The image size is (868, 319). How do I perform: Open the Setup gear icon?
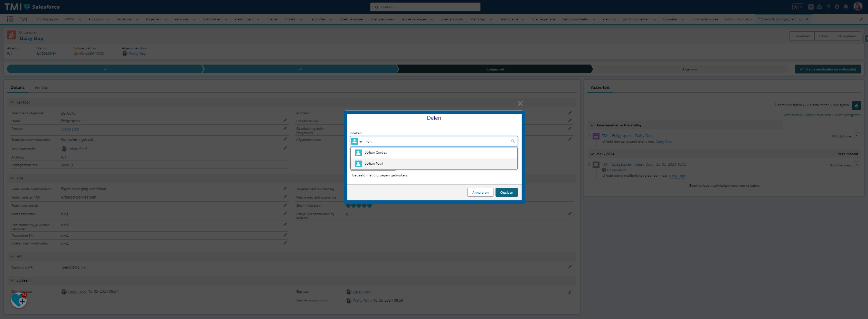837,7
